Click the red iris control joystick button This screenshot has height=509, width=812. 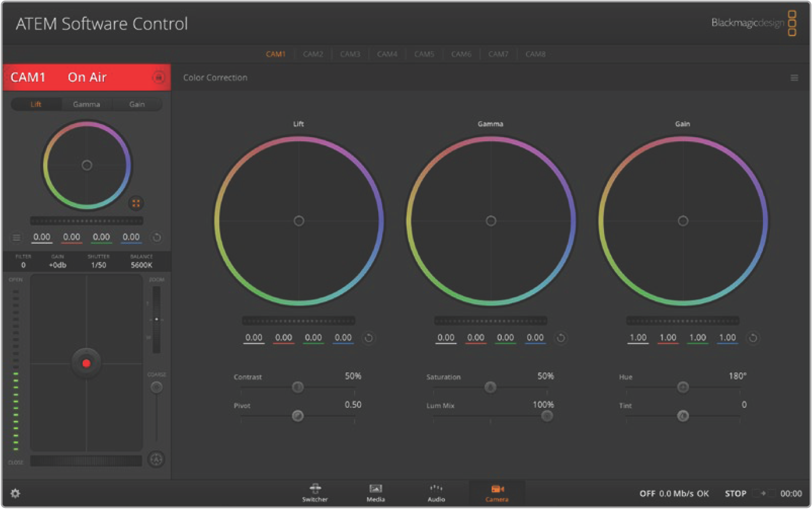click(x=86, y=363)
